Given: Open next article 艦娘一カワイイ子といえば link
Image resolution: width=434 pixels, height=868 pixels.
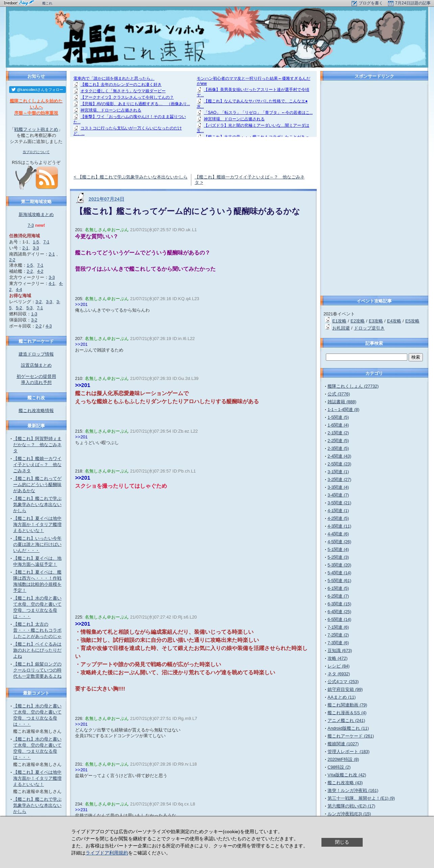Looking at the screenshot, I should point(250,180).
